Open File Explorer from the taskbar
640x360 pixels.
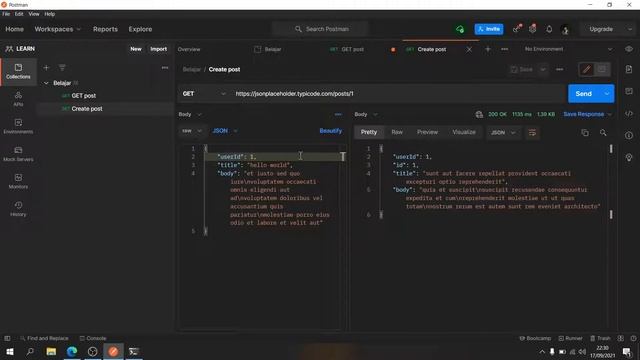pos(51,351)
